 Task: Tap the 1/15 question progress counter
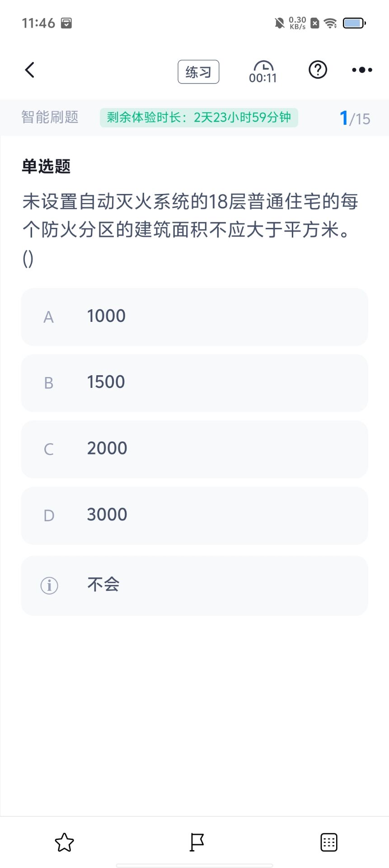pyautogui.click(x=355, y=118)
